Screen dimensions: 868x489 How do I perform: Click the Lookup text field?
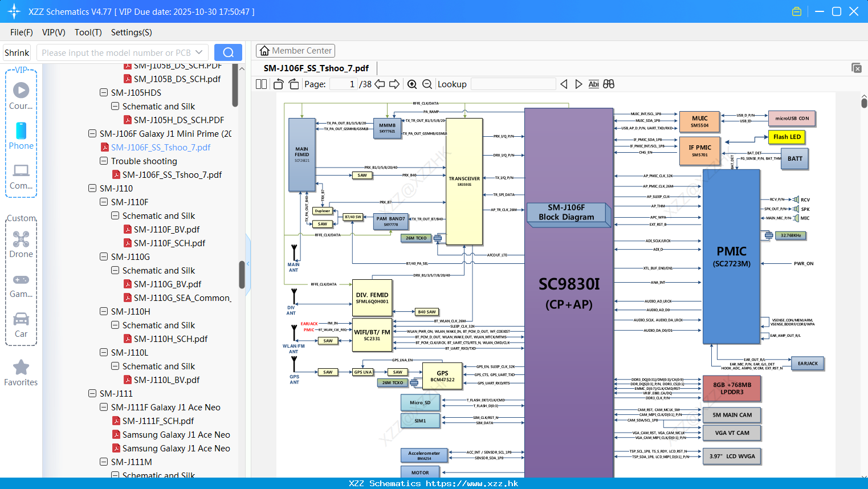(513, 84)
